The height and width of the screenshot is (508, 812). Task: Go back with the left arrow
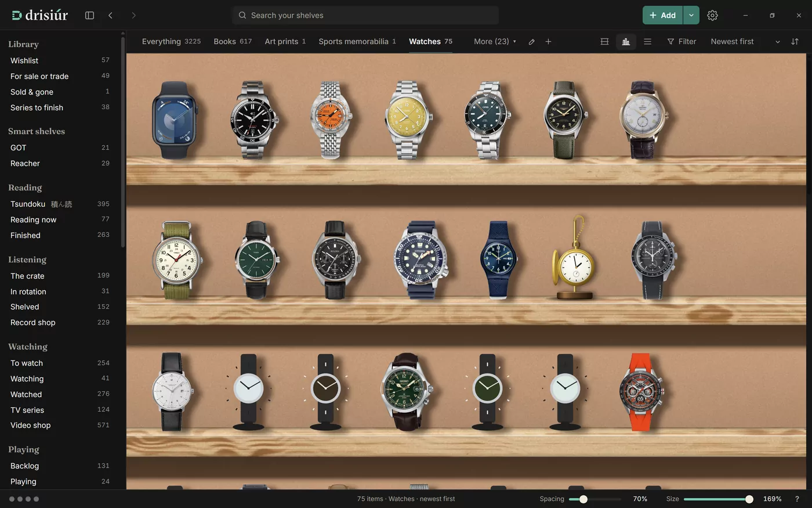110,15
